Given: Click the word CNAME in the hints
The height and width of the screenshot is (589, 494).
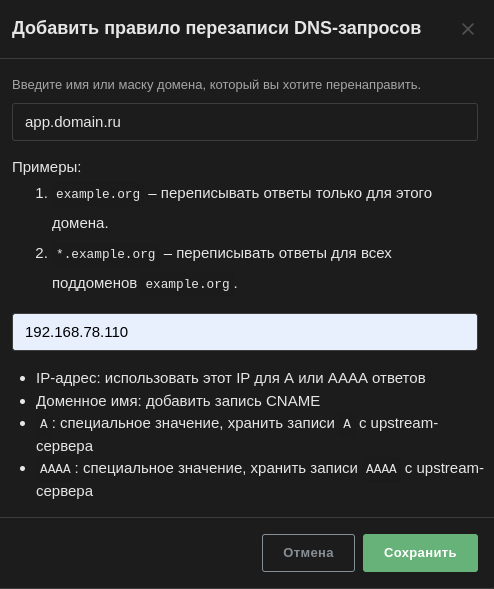Looking at the screenshot, I should click(x=293, y=401).
